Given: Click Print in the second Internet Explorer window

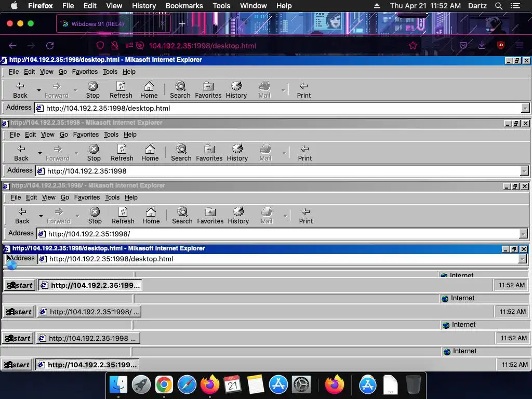Looking at the screenshot, I should (304, 153).
